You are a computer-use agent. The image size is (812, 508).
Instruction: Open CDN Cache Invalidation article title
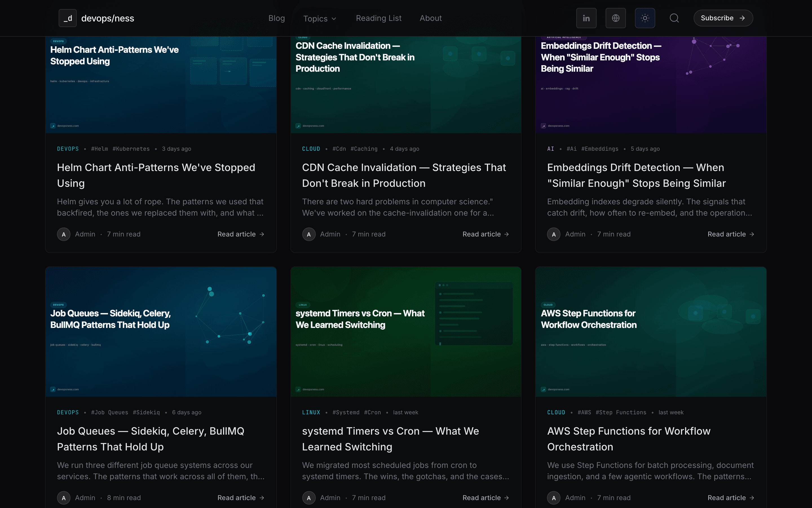tap(404, 175)
